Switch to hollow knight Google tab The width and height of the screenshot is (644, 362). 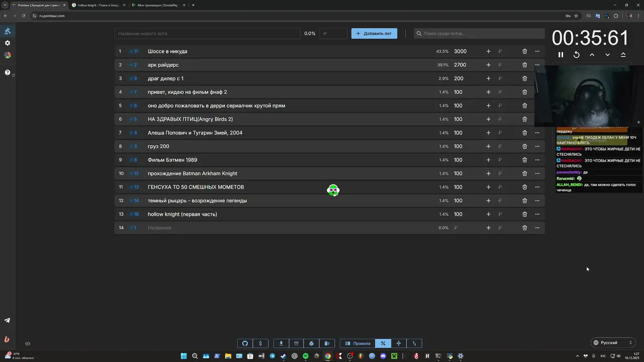coord(98,5)
